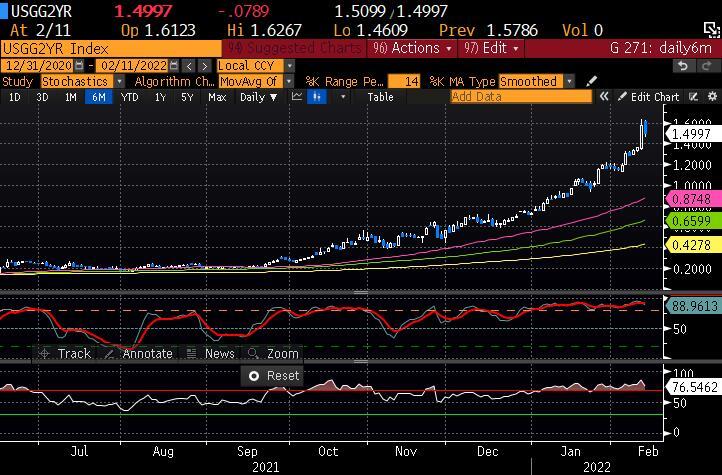Select the 1D range tab
Viewport: 722px width, 475px height.
15,97
